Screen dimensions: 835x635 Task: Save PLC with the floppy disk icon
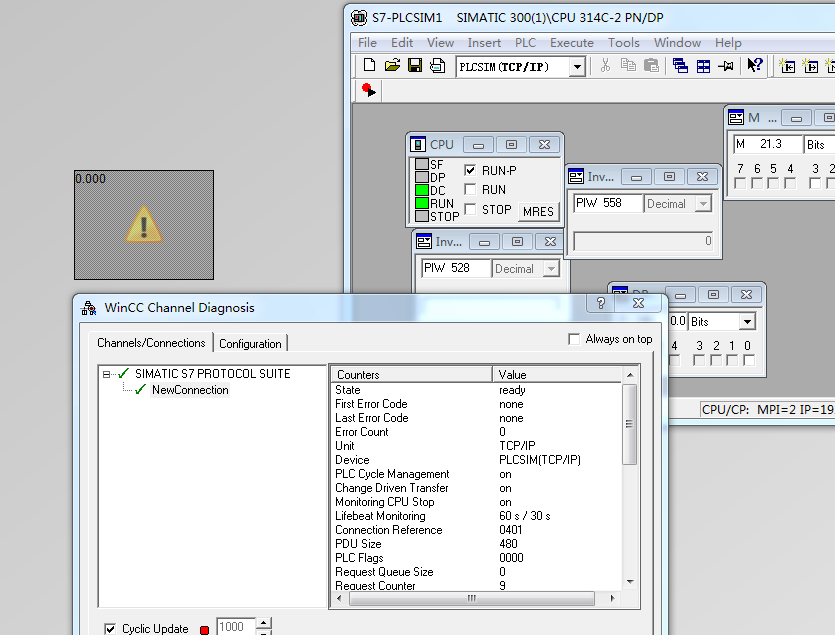[415, 66]
